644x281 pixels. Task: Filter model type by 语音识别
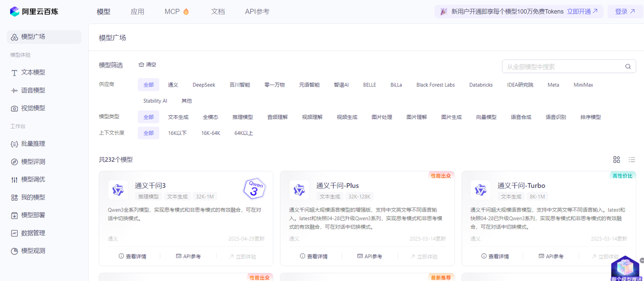[x=555, y=117]
